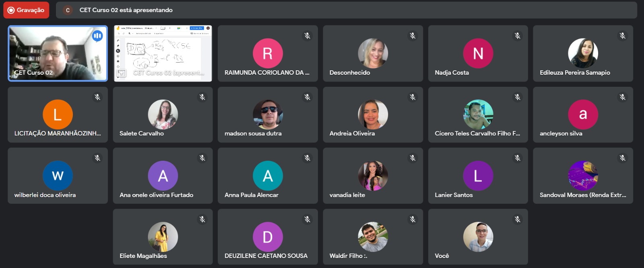The width and height of the screenshot is (644, 268).
Task: Click muted mic icon on Lanier Santos tile
Action: click(x=518, y=158)
